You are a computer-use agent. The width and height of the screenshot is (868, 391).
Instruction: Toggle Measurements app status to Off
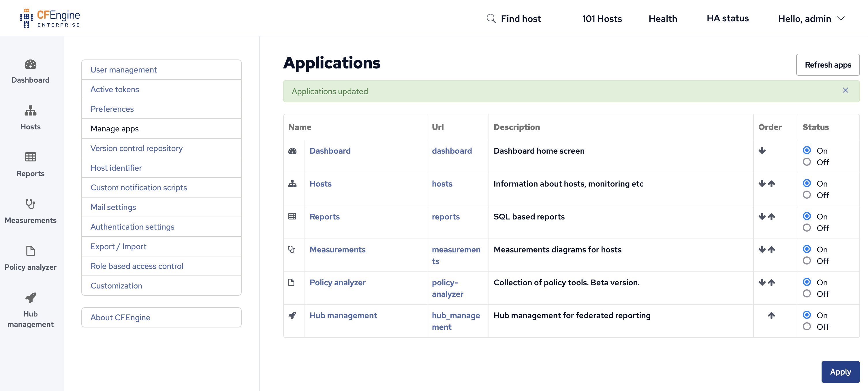point(807,260)
